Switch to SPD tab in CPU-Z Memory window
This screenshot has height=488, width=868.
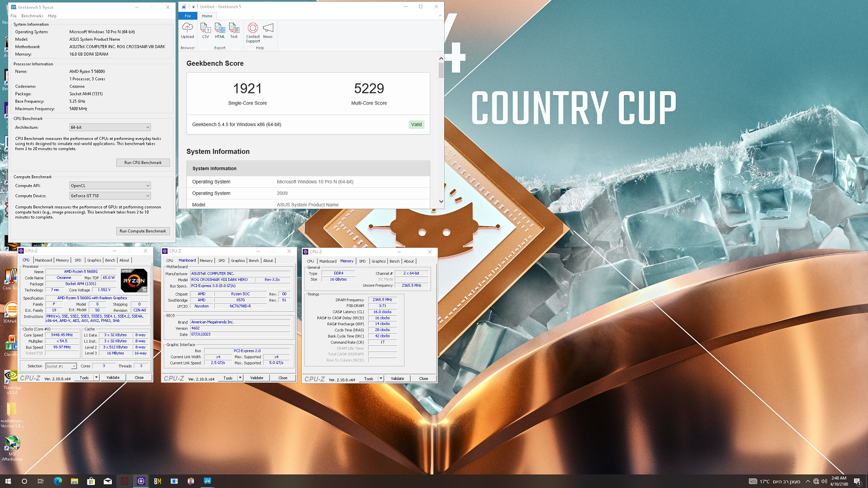[x=362, y=261]
